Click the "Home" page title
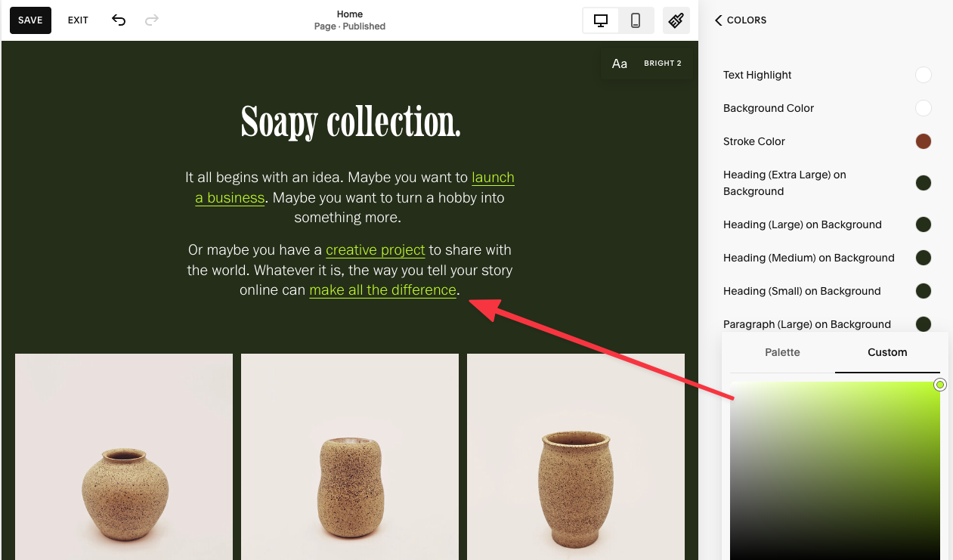Image resolution: width=953 pixels, height=560 pixels. (x=350, y=14)
